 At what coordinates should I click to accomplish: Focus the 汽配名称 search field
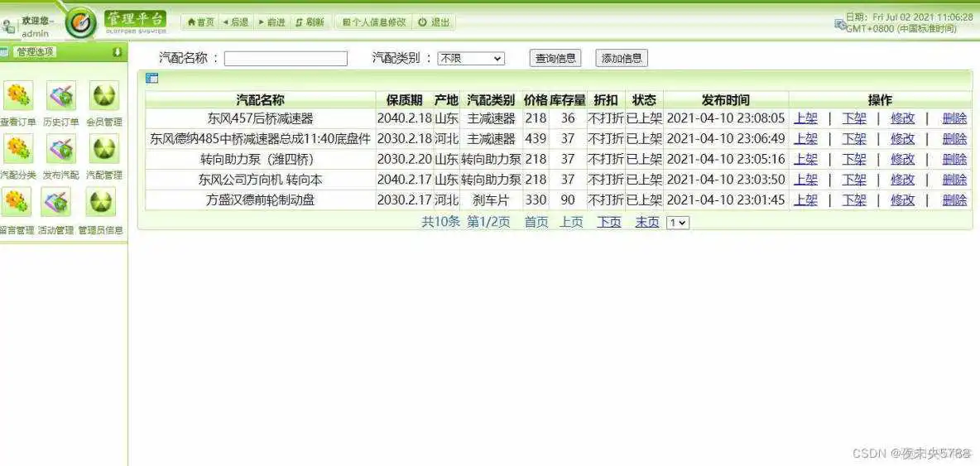286,58
